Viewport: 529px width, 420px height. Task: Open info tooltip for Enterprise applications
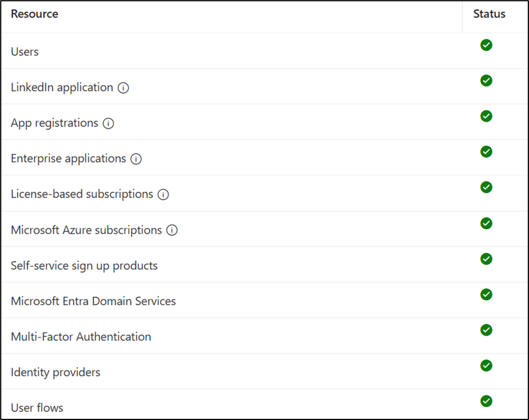(136, 159)
